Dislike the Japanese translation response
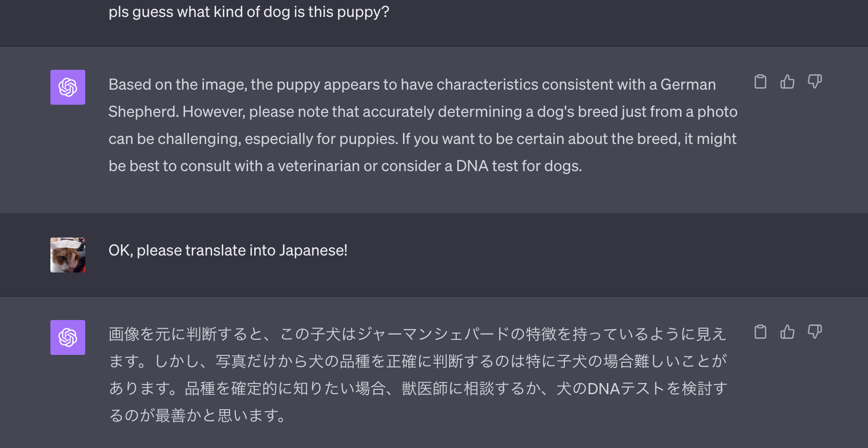The height and width of the screenshot is (448, 868). (815, 332)
